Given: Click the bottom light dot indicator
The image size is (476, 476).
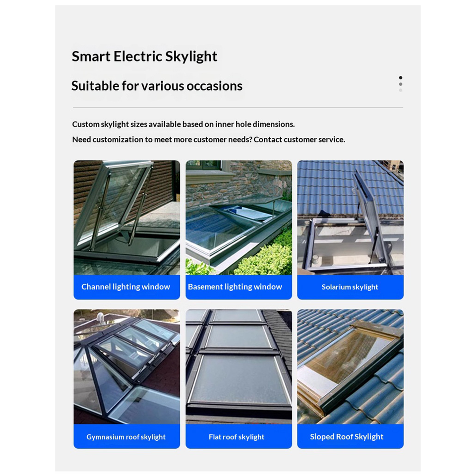Looking at the screenshot, I should pos(401,90).
